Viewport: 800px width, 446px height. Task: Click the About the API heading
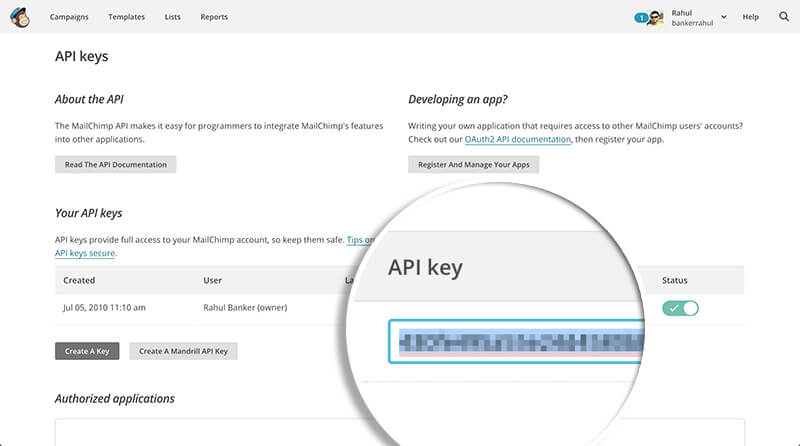click(x=89, y=100)
